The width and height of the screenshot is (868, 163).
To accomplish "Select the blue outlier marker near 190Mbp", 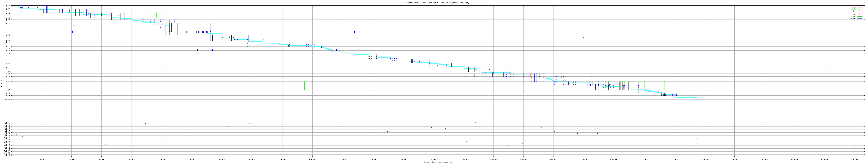I will click(583, 38).
